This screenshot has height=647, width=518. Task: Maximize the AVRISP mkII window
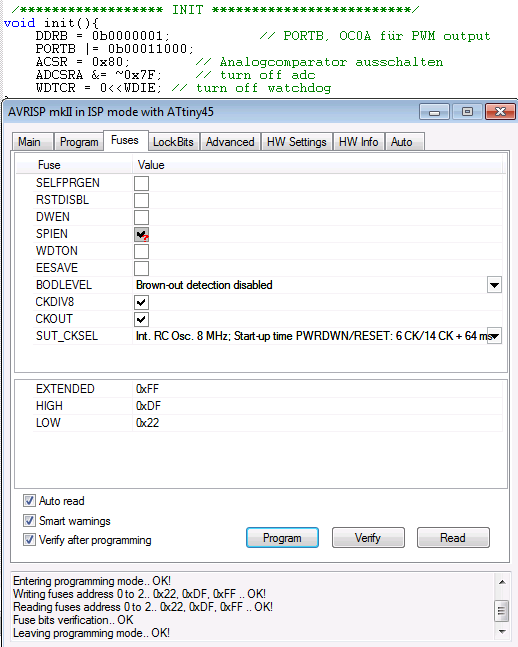click(x=467, y=112)
